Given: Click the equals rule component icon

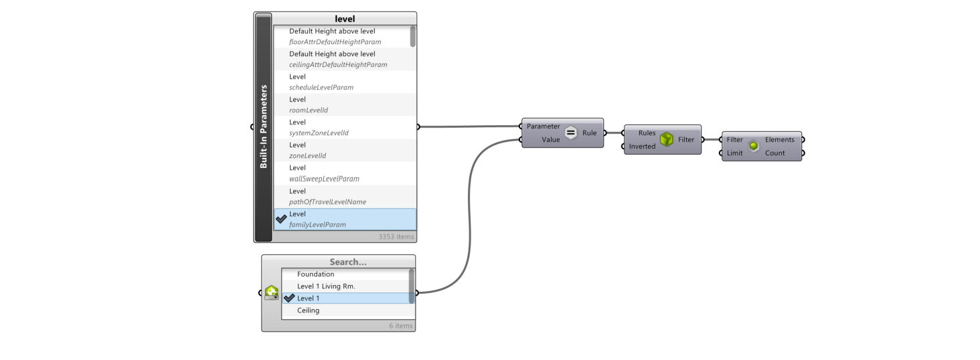Looking at the screenshot, I should pos(571,132).
